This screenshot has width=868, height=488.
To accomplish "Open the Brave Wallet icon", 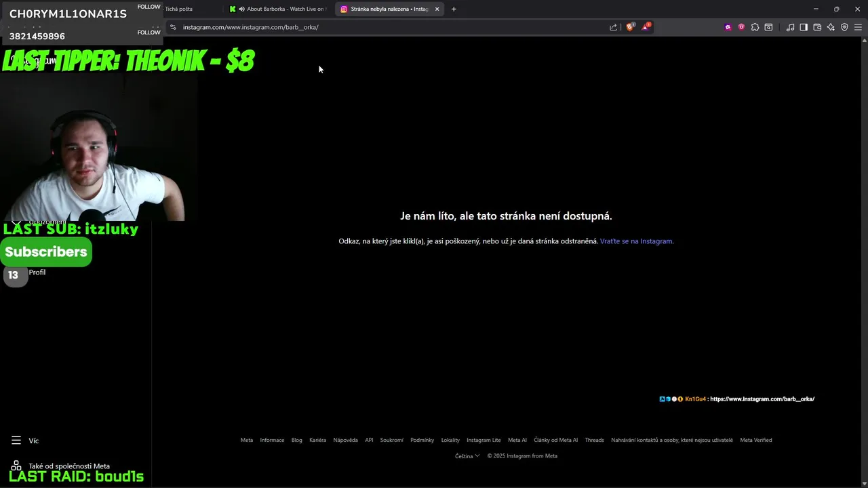I will coord(817,27).
